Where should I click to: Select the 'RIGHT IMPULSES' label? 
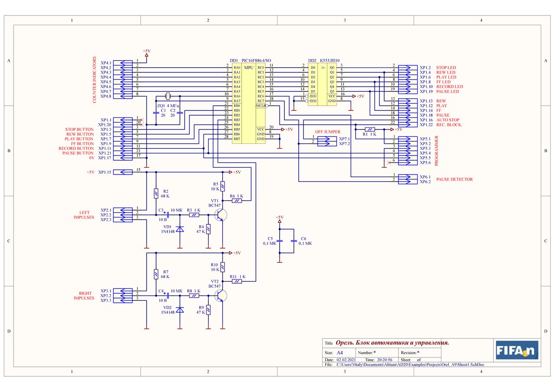84,296
